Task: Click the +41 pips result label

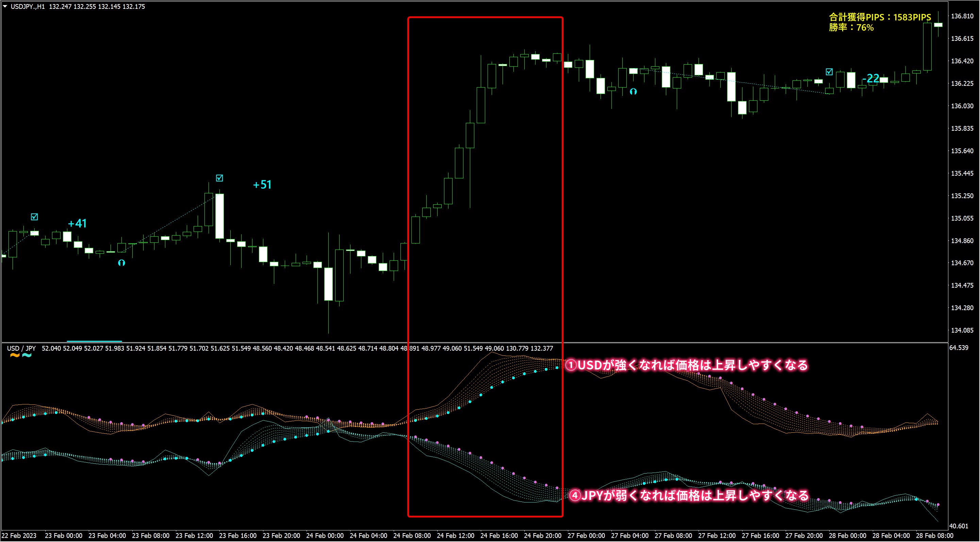Action: pos(77,223)
